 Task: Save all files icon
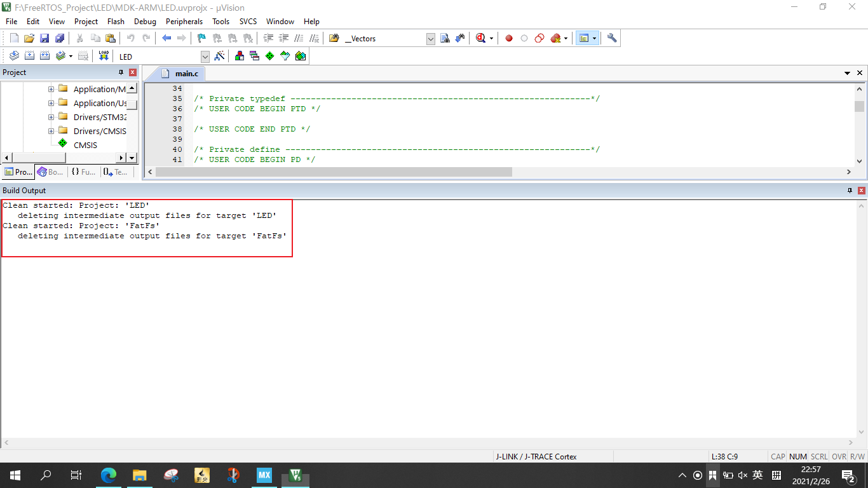pyautogui.click(x=60, y=38)
